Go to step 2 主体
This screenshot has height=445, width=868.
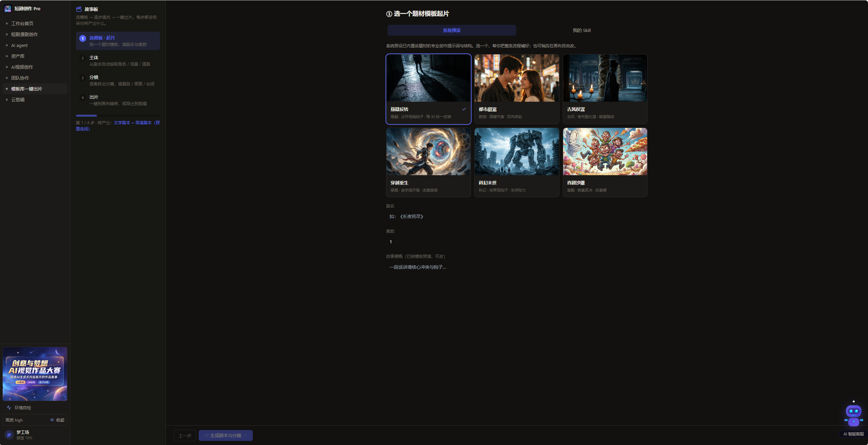pos(118,61)
